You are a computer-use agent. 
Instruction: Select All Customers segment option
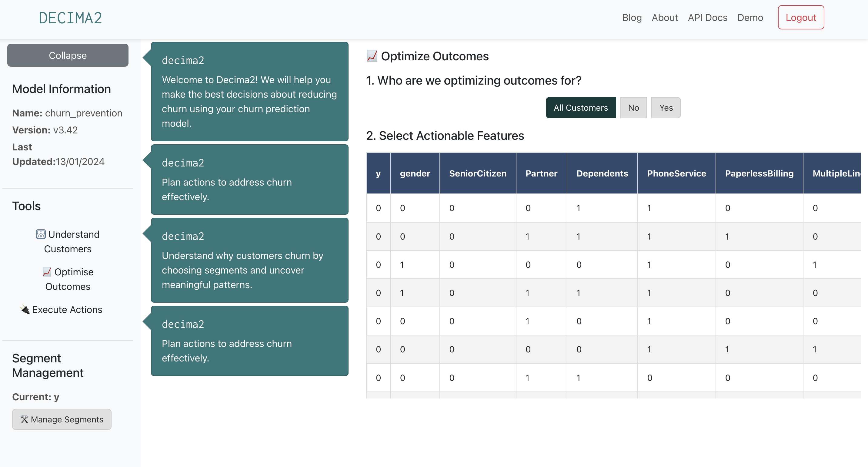581,108
